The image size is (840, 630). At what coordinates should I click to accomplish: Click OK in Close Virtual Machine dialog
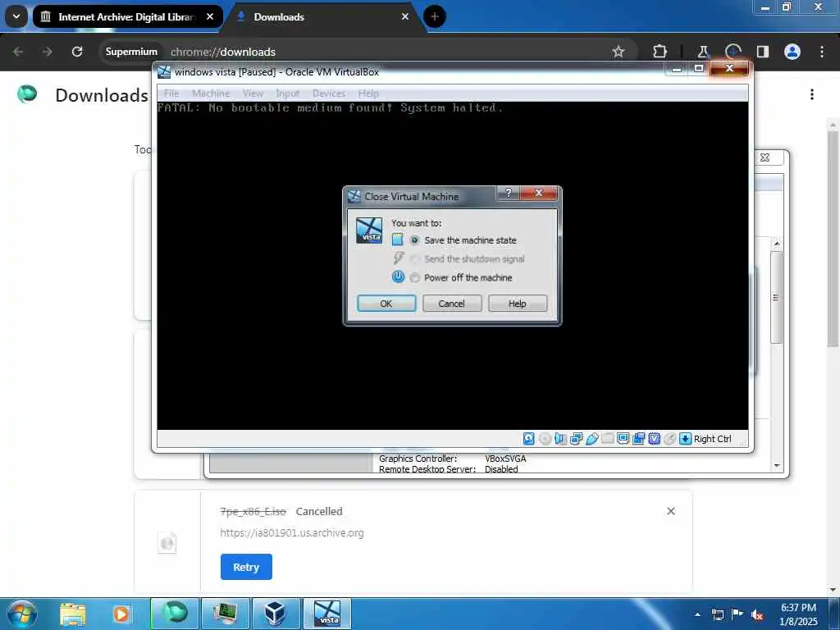pos(386,304)
